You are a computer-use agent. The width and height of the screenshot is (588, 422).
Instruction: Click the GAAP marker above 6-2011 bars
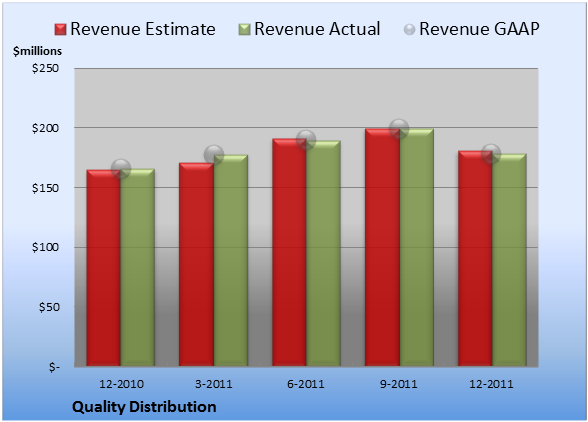306,140
